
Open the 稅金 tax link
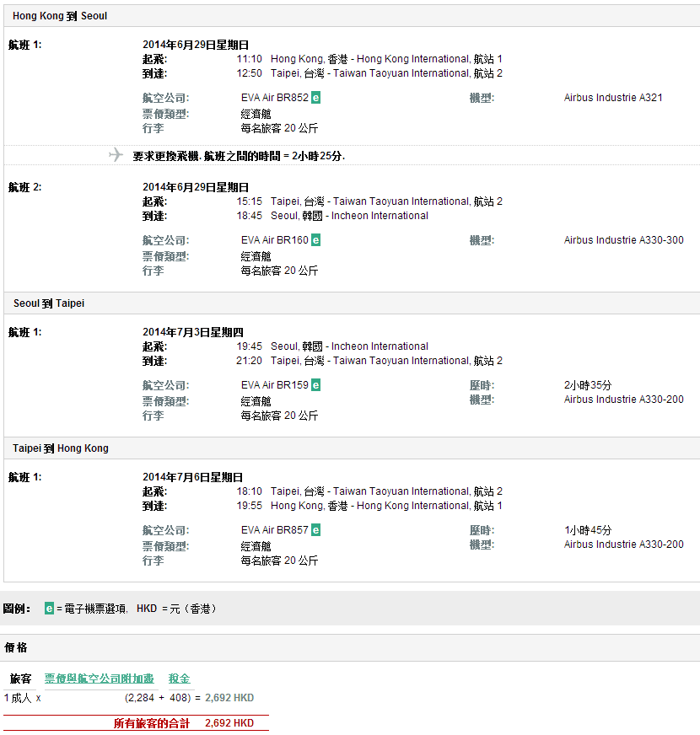pos(179,679)
